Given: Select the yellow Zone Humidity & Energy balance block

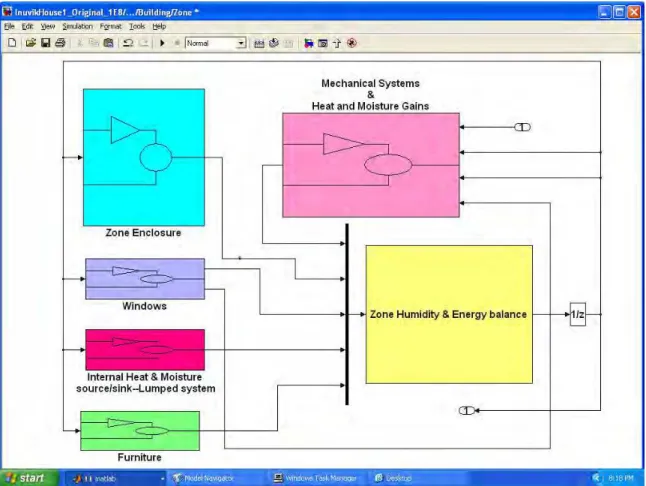Looking at the screenshot, I should click(449, 314).
